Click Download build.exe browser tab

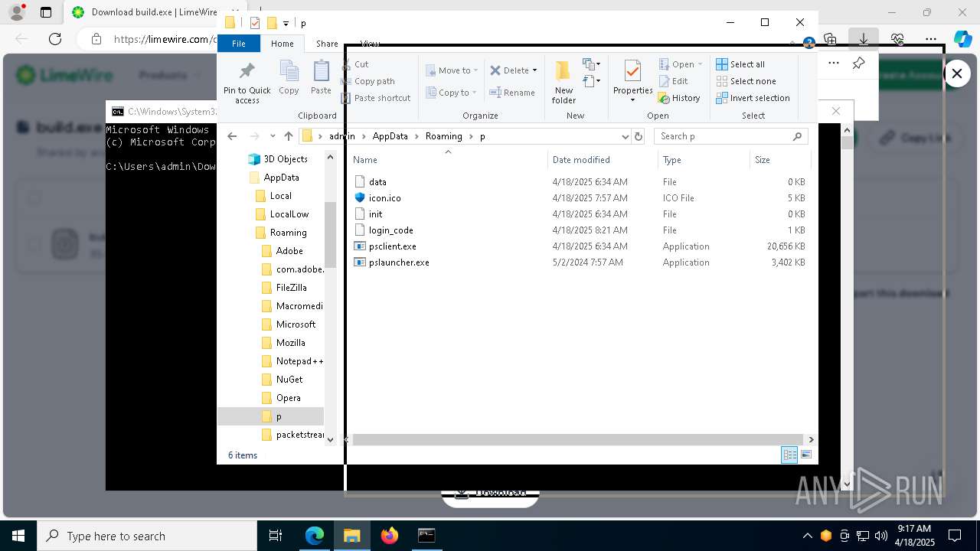tap(145, 12)
